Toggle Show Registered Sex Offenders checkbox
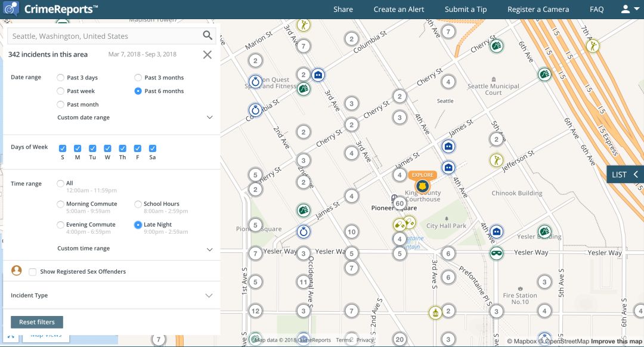The width and height of the screenshot is (644, 347). pos(32,271)
